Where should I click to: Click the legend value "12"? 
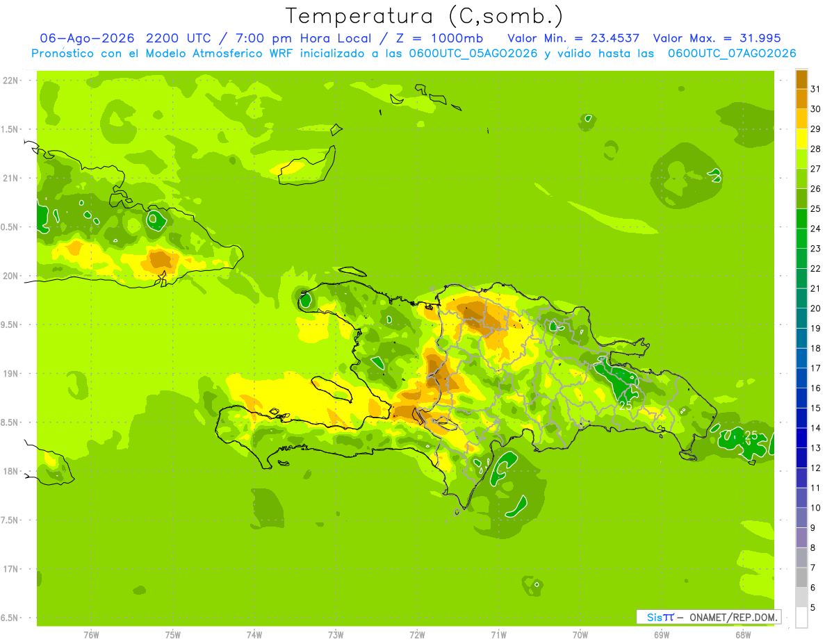[x=816, y=468]
